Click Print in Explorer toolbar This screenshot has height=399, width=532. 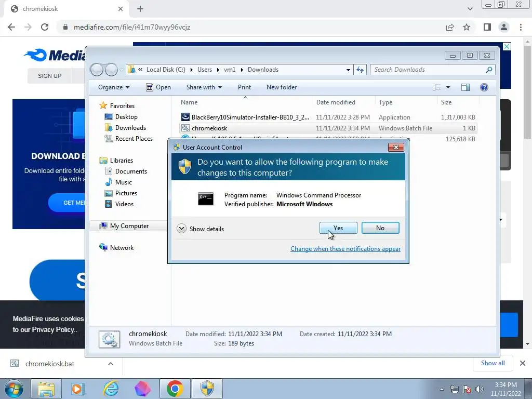point(244,87)
